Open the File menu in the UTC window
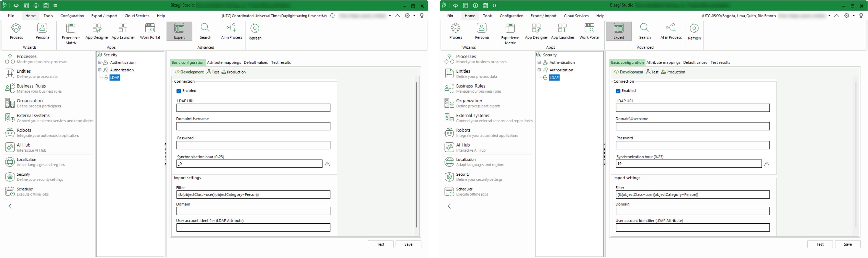 (11, 16)
